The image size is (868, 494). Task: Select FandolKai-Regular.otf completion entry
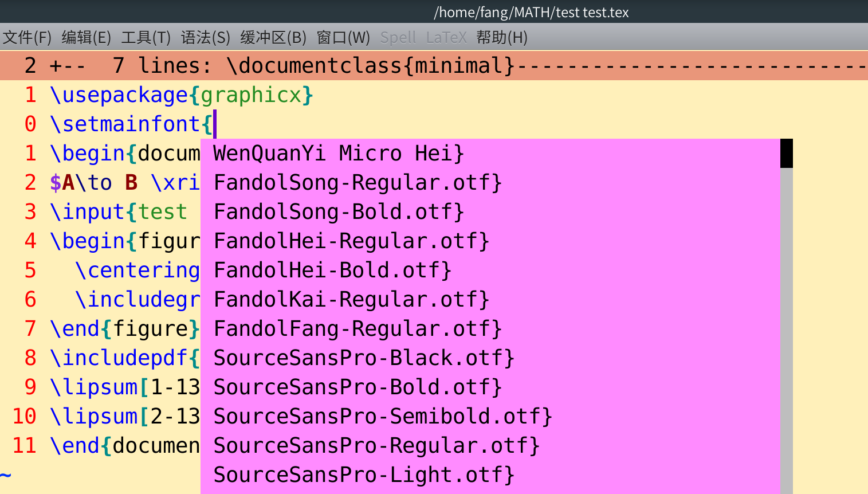490,300
